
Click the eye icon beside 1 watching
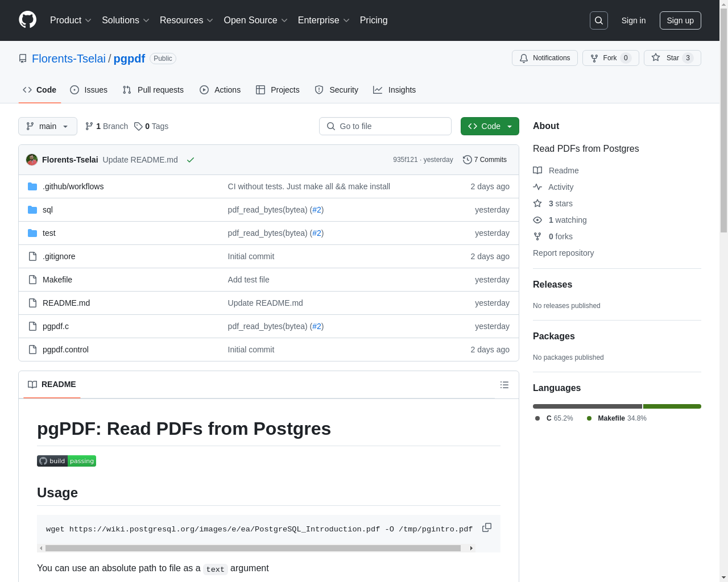click(x=537, y=220)
